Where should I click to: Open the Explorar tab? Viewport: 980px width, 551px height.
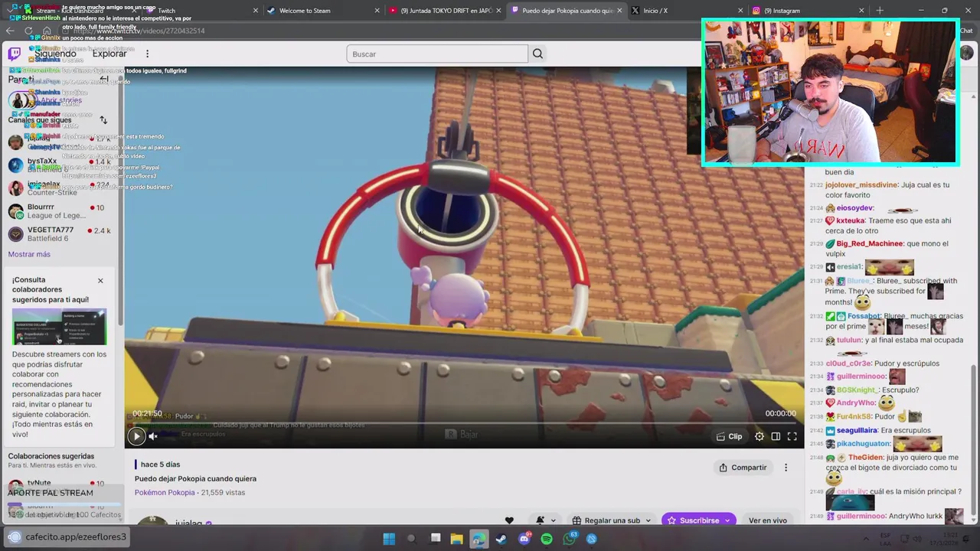(x=109, y=54)
